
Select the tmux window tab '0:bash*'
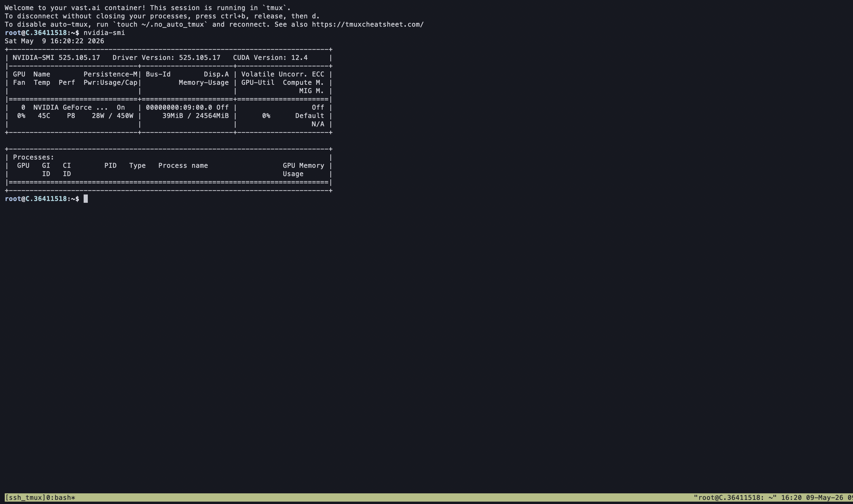pos(61,497)
